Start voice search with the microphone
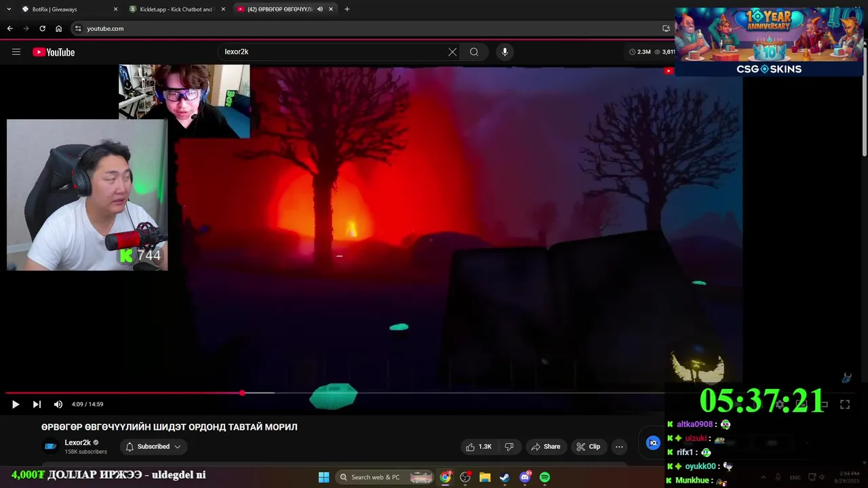 (x=505, y=52)
